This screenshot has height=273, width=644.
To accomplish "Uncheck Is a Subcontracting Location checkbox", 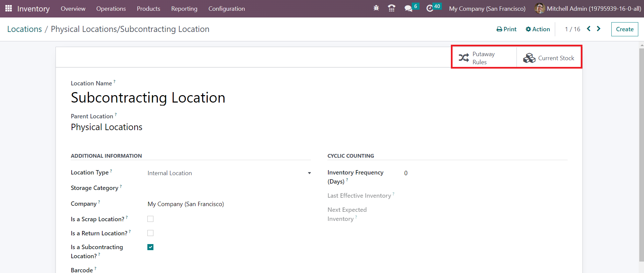I will [x=150, y=247].
